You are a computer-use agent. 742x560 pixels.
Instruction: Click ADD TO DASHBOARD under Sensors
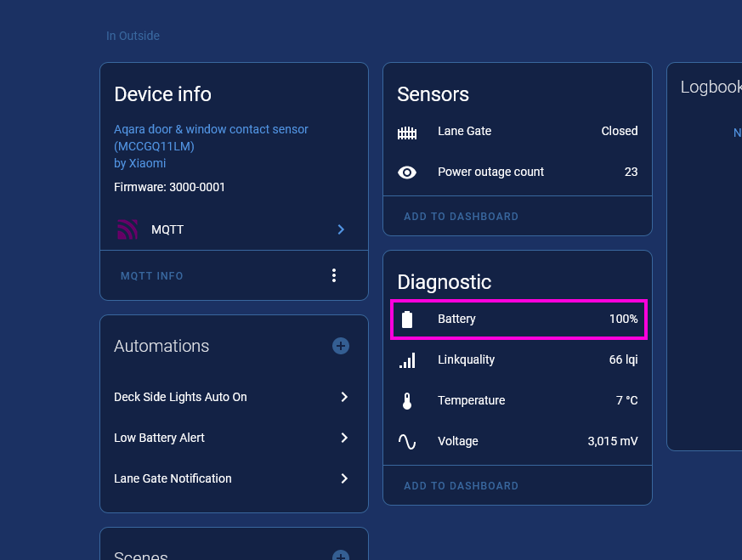click(x=461, y=217)
